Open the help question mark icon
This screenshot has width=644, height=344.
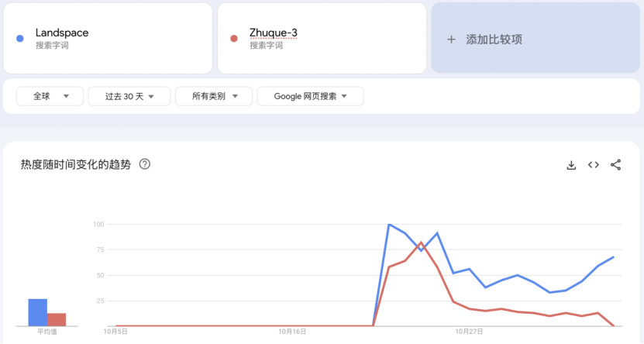click(144, 164)
